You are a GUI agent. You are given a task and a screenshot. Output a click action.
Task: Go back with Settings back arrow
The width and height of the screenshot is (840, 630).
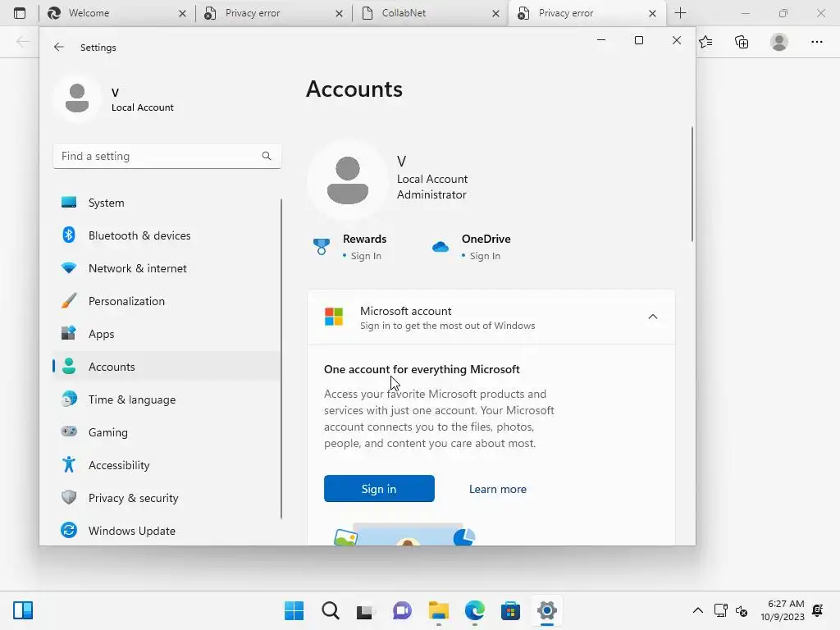coord(59,47)
